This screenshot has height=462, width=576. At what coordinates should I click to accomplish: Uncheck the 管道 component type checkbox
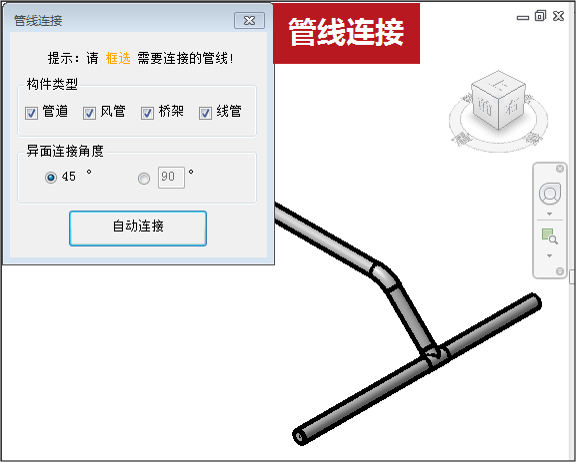[31, 113]
